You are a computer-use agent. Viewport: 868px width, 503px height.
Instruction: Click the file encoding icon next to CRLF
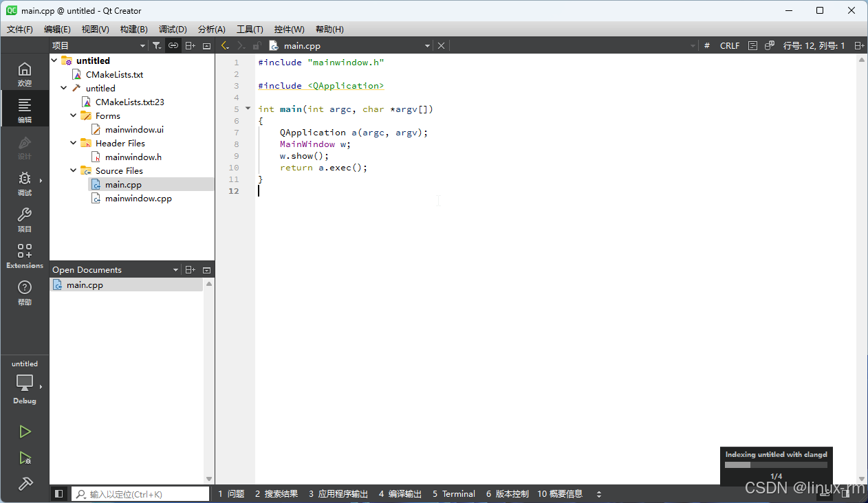pos(752,45)
